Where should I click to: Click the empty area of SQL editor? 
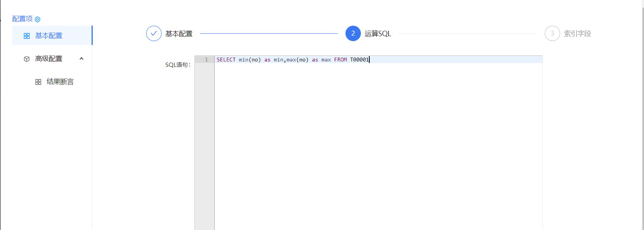(x=377, y=146)
